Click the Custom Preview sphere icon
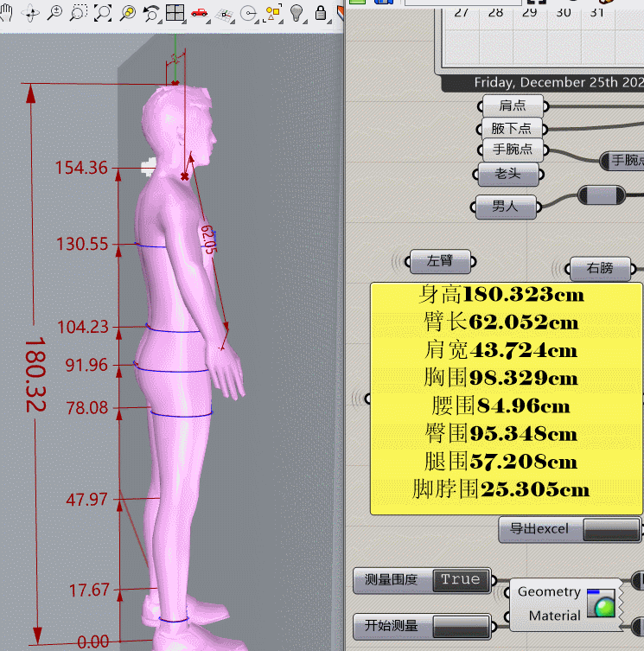This screenshot has width=644, height=651. click(x=601, y=603)
